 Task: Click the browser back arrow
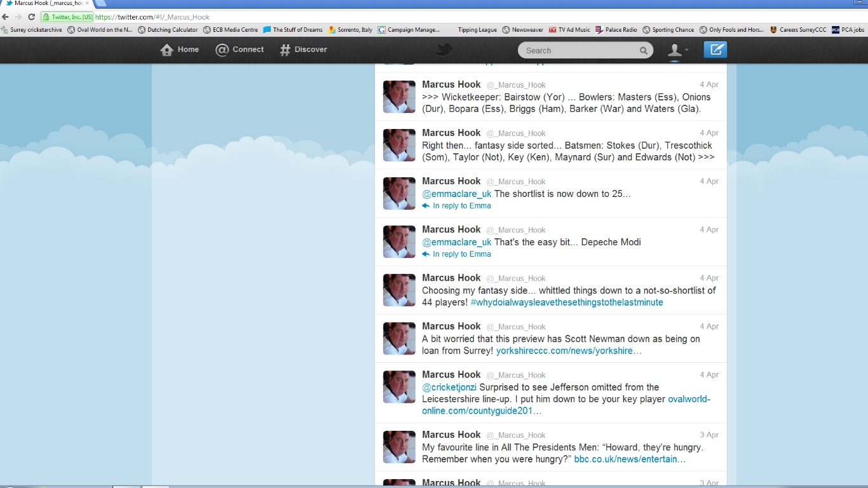point(6,17)
